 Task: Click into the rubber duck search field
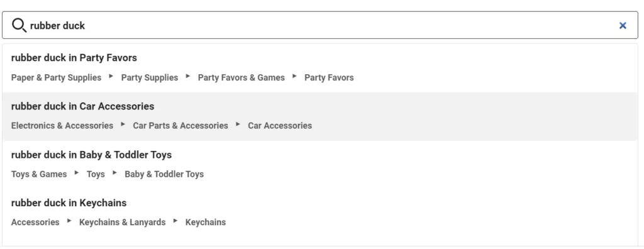pyautogui.click(x=320, y=25)
